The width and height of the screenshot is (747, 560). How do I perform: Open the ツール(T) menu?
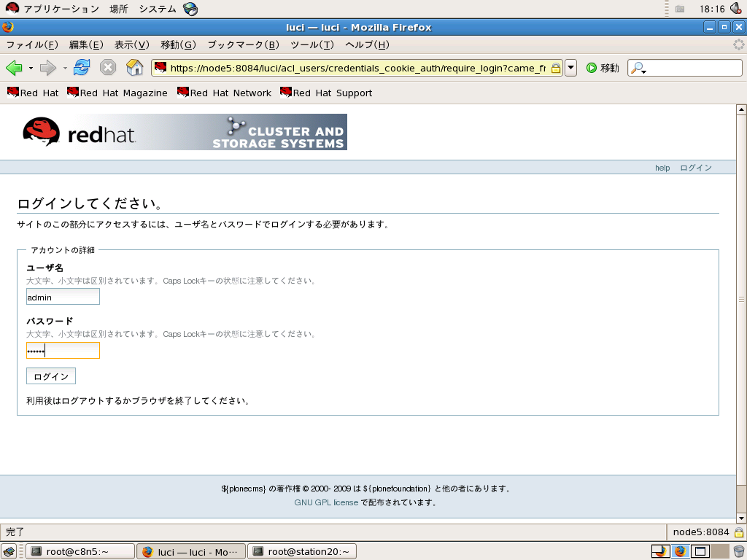point(312,44)
